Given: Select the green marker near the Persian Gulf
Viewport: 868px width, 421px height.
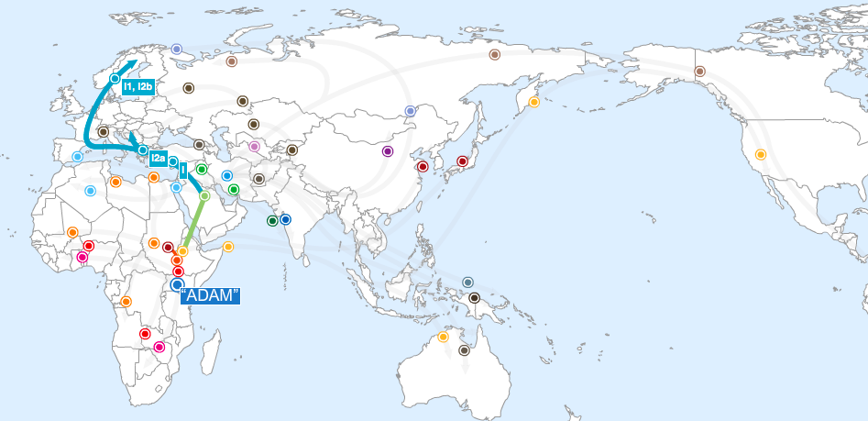Looking at the screenshot, I should coord(234,190).
